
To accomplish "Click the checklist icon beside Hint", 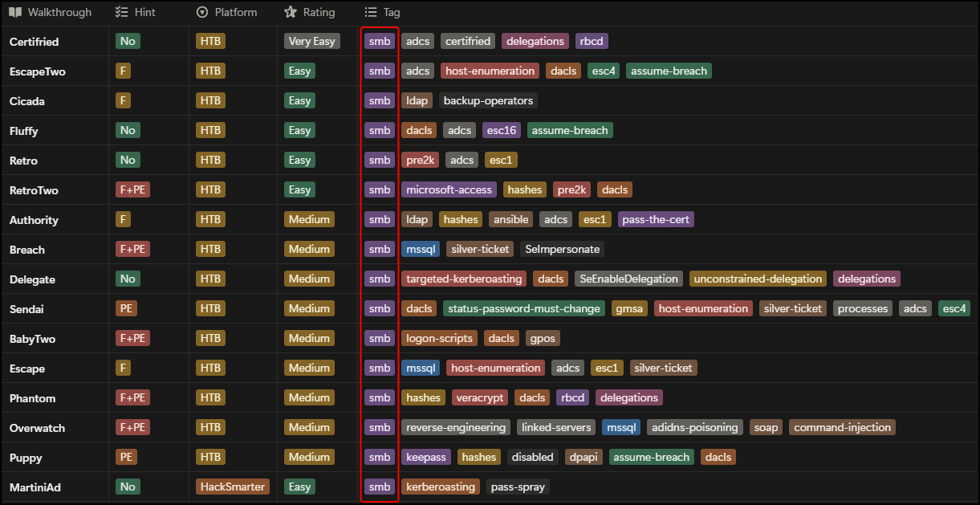I will point(122,12).
